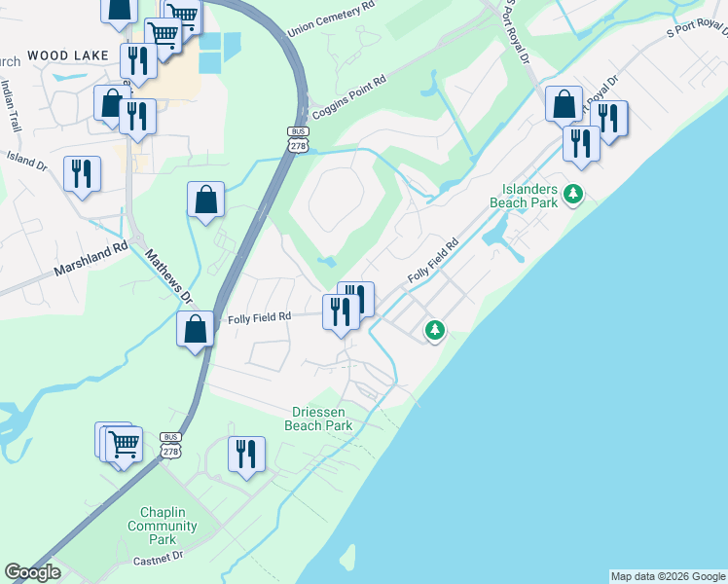728x584 pixels.
Task: Click the Driessen Beach Park label
Action: 318,419
